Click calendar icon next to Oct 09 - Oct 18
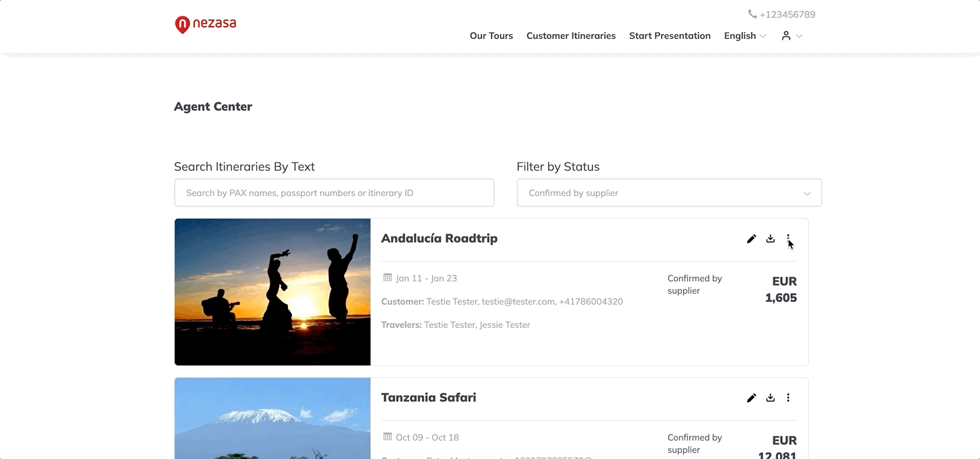980x459 pixels. [388, 436]
